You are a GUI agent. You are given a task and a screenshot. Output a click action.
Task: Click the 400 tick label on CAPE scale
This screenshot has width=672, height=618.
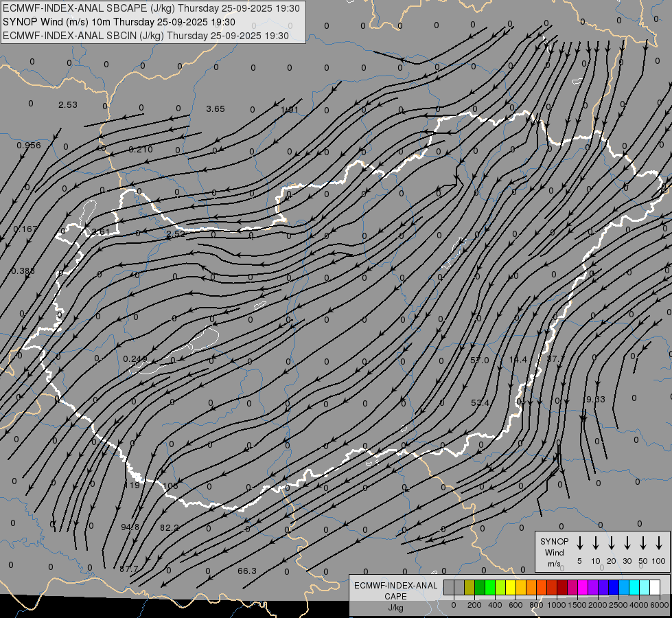(x=495, y=605)
